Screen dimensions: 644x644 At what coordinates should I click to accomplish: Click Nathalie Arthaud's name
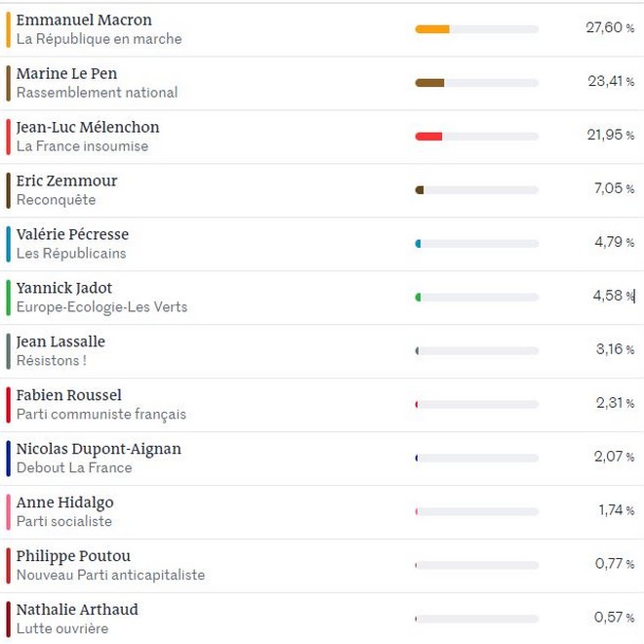(x=77, y=611)
